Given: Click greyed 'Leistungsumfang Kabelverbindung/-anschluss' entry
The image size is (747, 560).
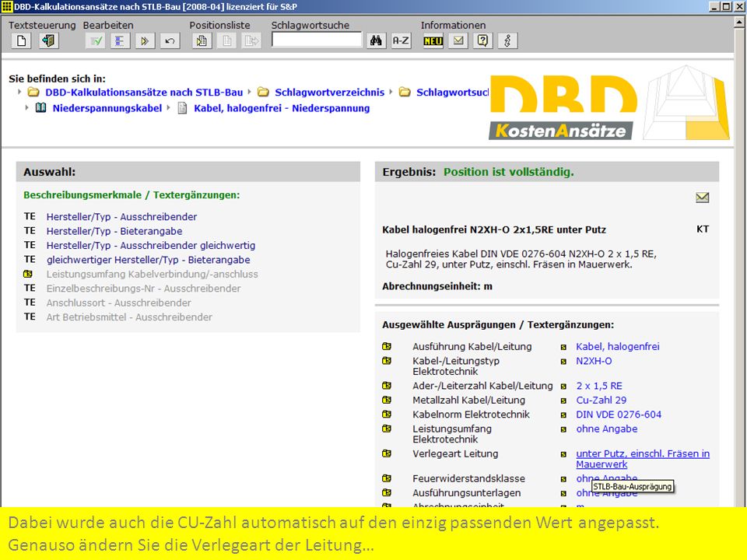Looking at the screenshot, I should click(x=152, y=274).
